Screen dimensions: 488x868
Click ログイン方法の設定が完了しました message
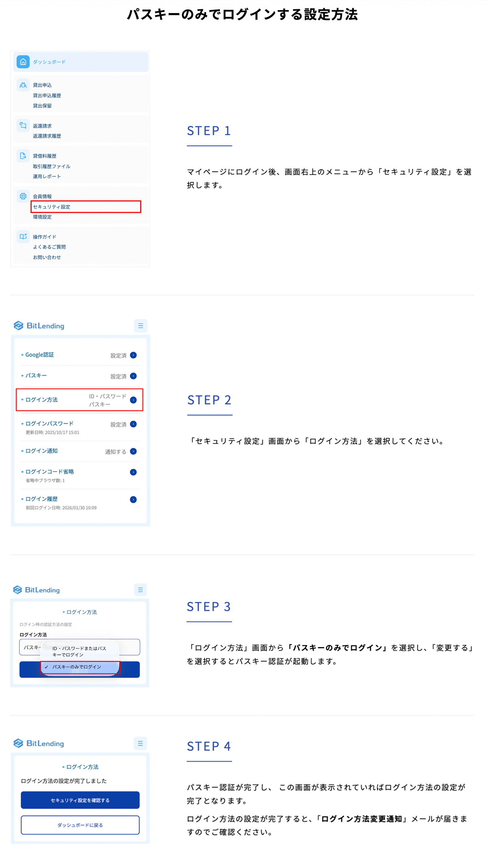(64, 781)
